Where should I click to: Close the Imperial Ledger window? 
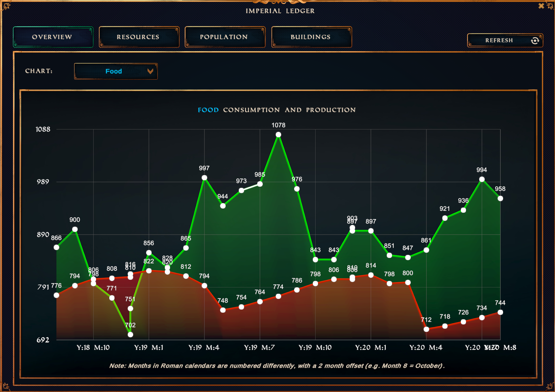pyautogui.click(x=541, y=6)
